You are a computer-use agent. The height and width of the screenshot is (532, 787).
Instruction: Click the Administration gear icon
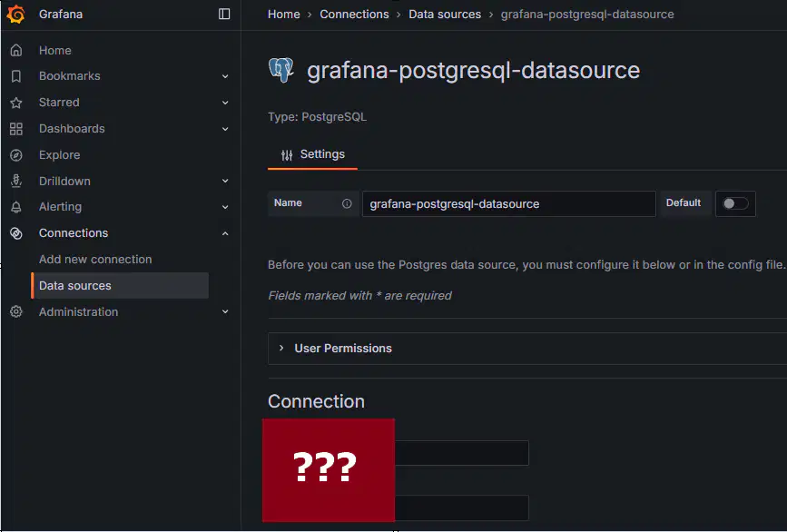tap(16, 311)
